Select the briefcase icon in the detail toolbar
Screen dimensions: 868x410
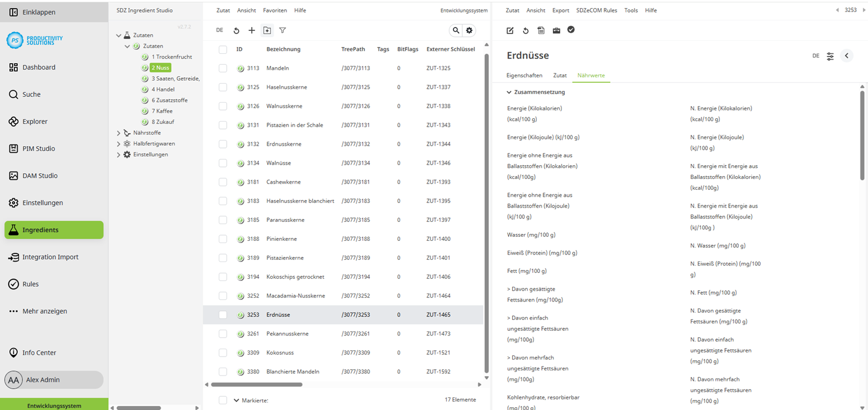[x=556, y=30]
